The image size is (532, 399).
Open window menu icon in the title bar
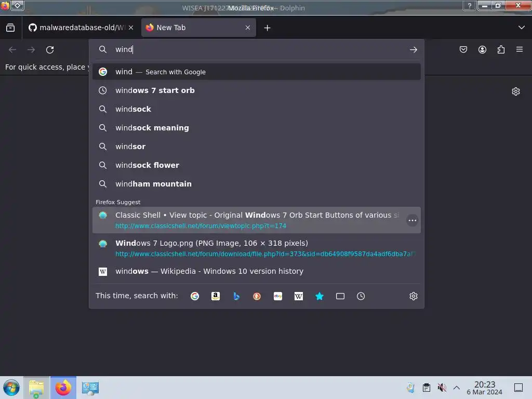point(5,5)
